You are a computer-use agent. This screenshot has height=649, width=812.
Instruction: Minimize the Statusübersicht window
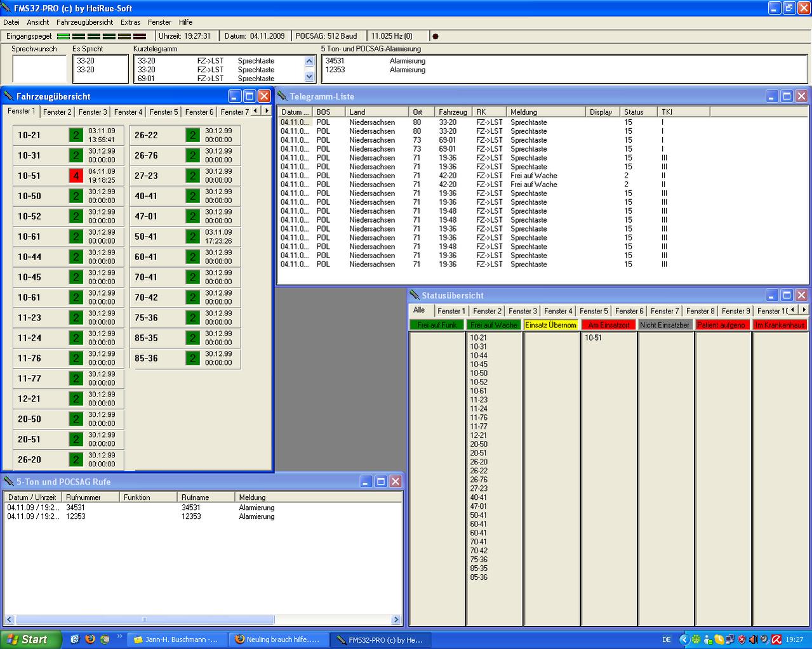click(772, 295)
